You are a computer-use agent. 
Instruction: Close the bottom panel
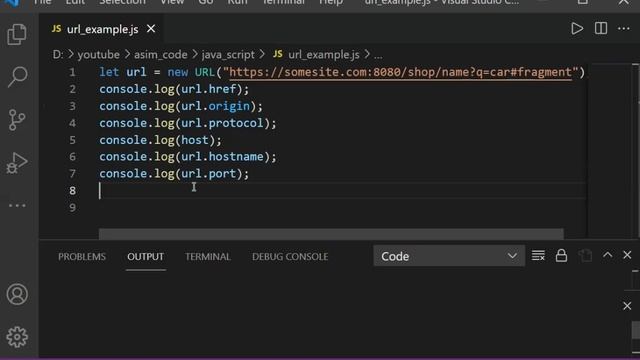tap(627, 255)
